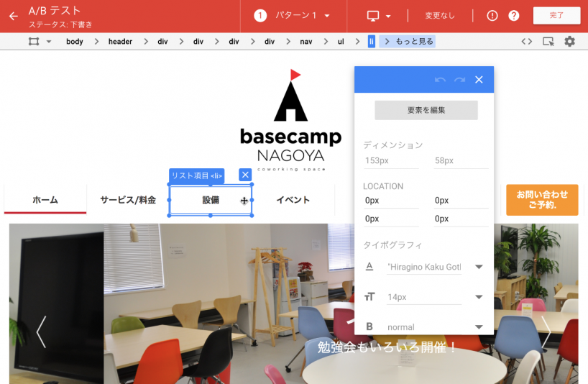
Task: Click the back arrow beside A/B テスト
Action: [x=14, y=16]
